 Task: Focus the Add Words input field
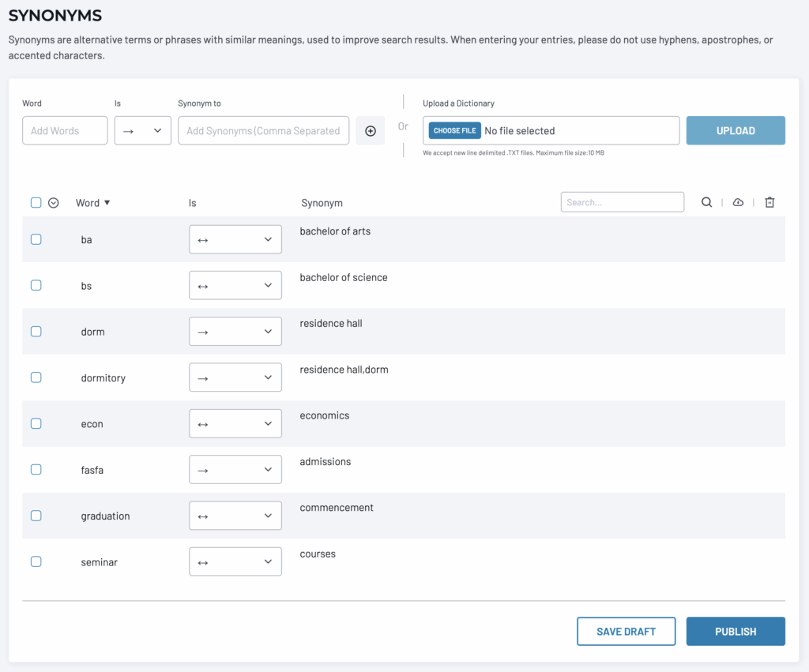65,130
